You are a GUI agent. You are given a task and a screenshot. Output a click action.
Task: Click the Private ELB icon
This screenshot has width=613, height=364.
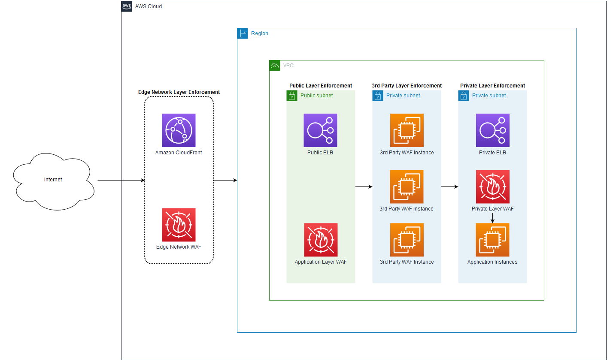point(492,130)
